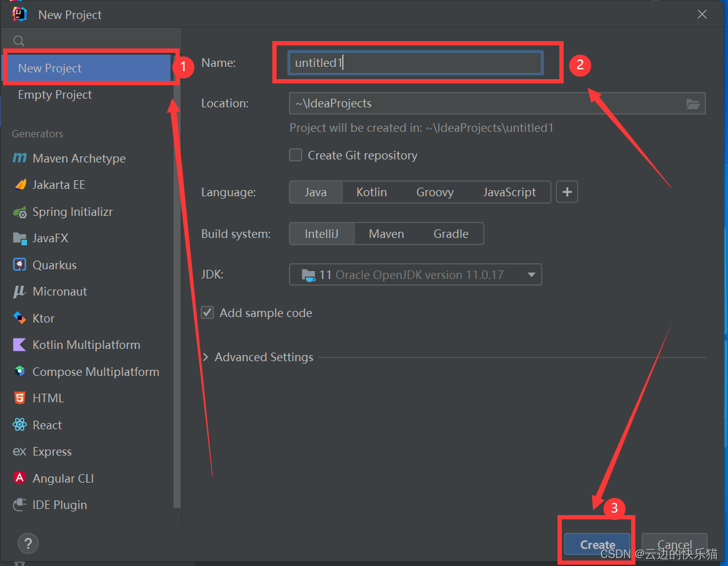
Task: Select the JavaFX label
Action: tap(50, 238)
